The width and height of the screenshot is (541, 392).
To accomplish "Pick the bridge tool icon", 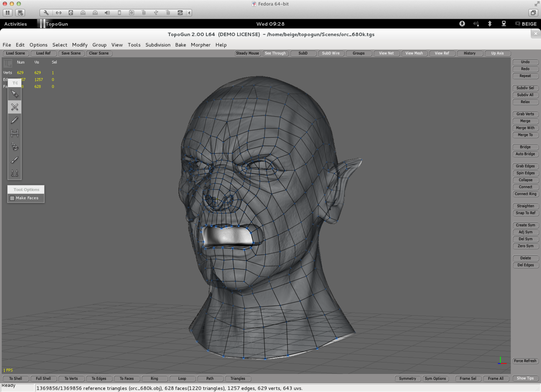I will (x=15, y=133).
